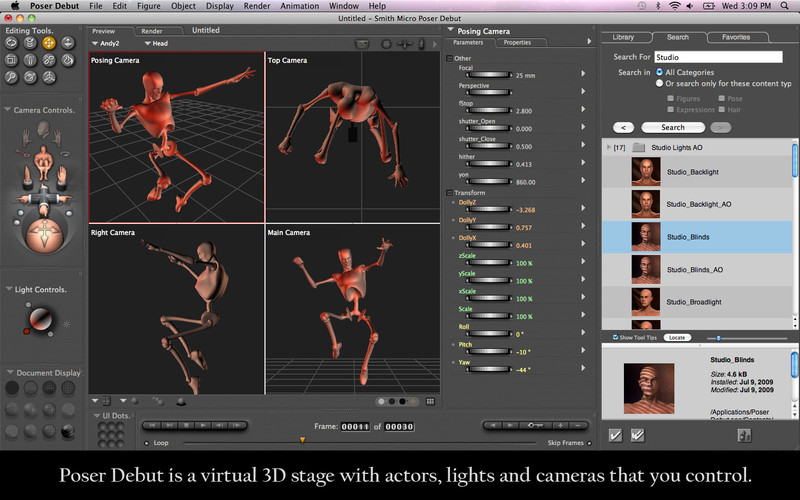This screenshot has width=800, height=500.
Task: Select search only these content types radio
Action: pos(659,83)
